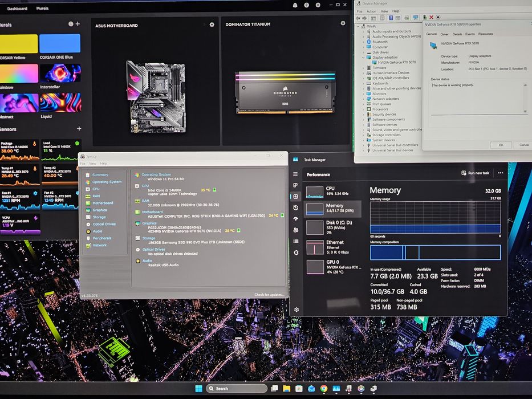Select RAM in Speccy sidebar
532x399 pixels.
coord(96,196)
